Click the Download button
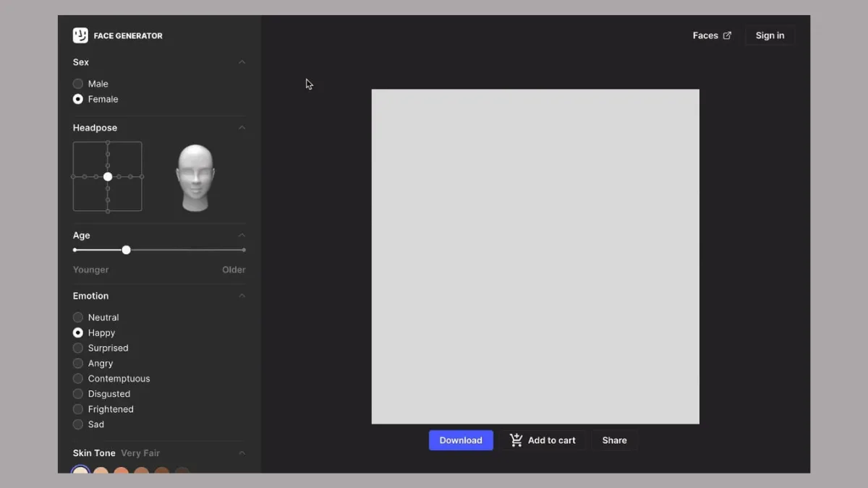Viewport: 868px width, 488px height. click(x=461, y=440)
